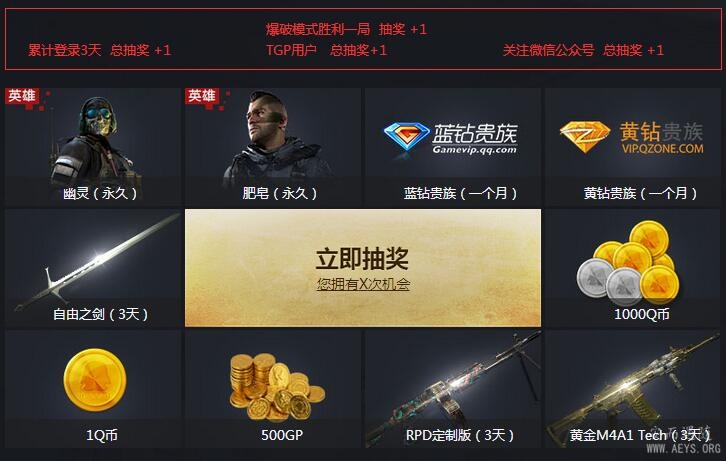Click the 1000Q币 coin pile icon
The height and width of the screenshot is (461, 726).
628,263
